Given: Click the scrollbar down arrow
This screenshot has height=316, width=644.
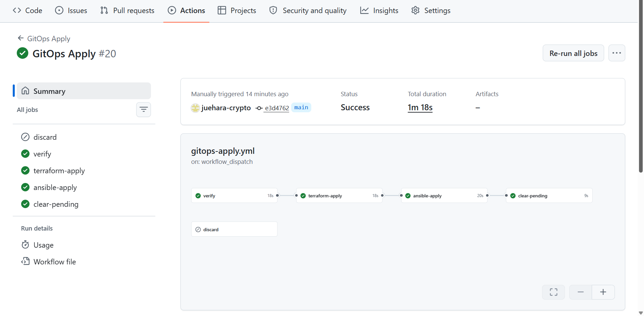Looking at the screenshot, I should [x=641, y=313].
